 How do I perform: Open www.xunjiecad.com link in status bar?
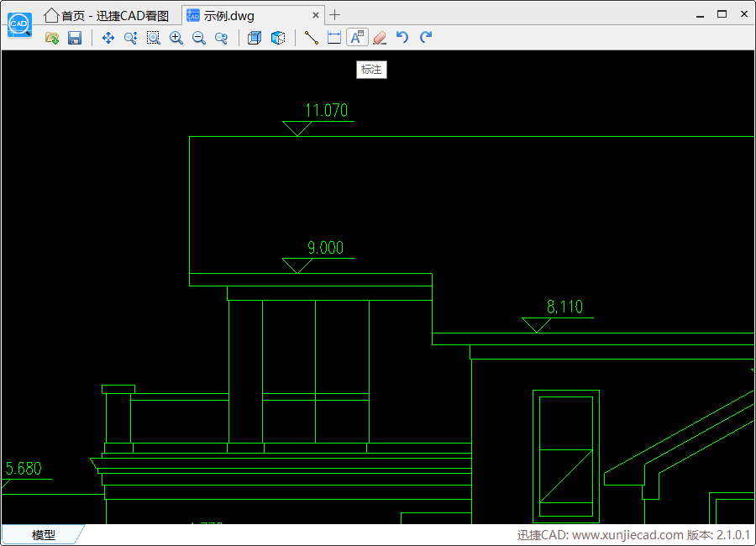pyautogui.click(x=627, y=535)
